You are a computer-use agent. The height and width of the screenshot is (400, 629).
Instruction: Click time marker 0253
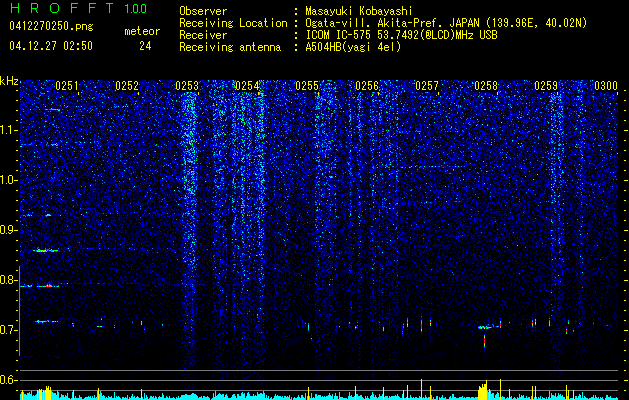[187, 86]
